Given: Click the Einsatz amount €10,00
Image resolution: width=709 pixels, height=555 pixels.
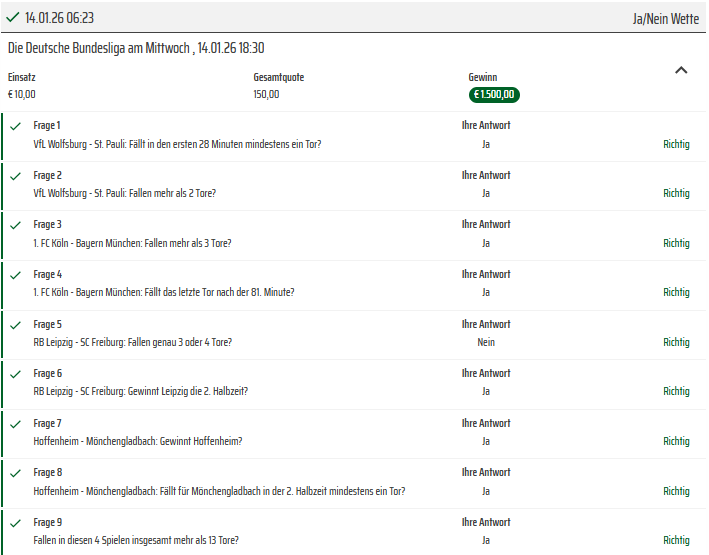Looking at the screenshot, I should pyautogui.click(x=22, y=95).
